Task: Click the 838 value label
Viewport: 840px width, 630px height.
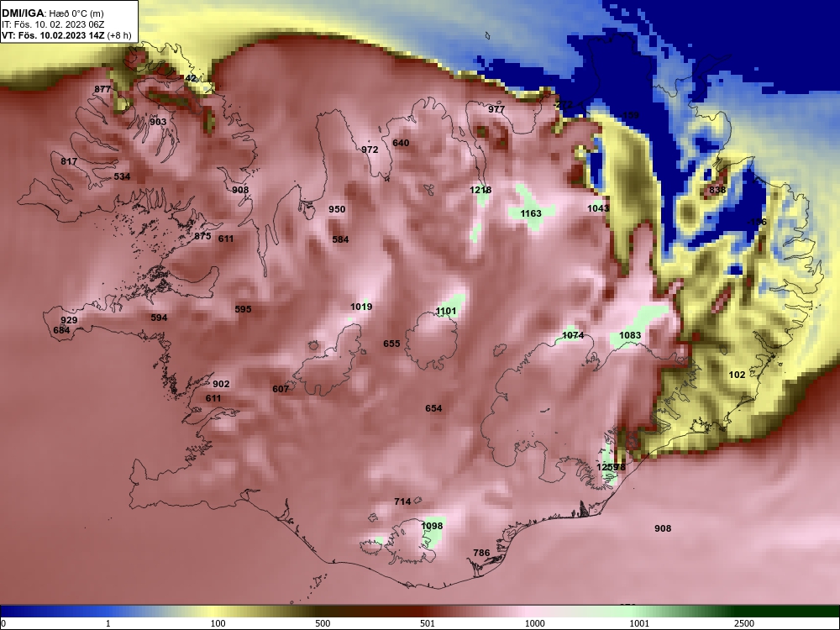Action: point(717,190)
